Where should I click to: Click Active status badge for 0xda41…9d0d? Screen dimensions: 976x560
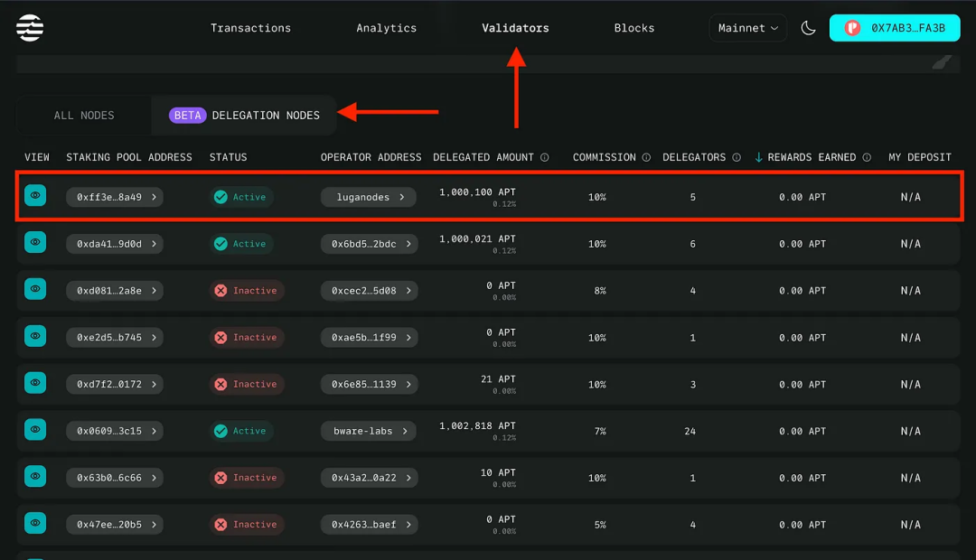click(241, 244)
